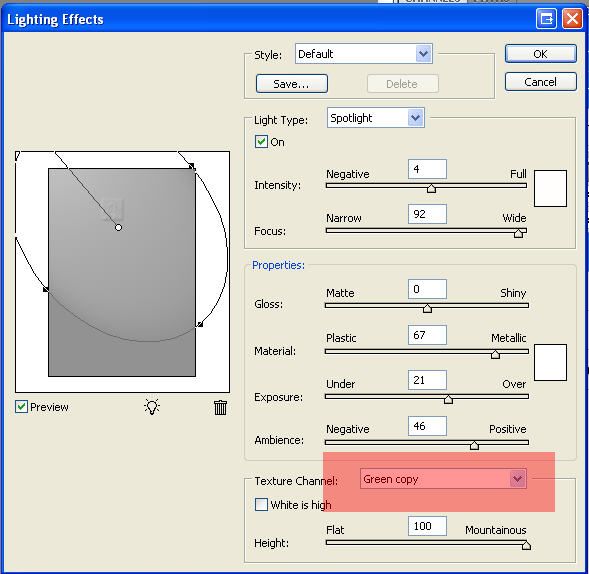589x574 pixels.
Task: Open the Light Type dropdown showing Spotlight
Action: 376,118
